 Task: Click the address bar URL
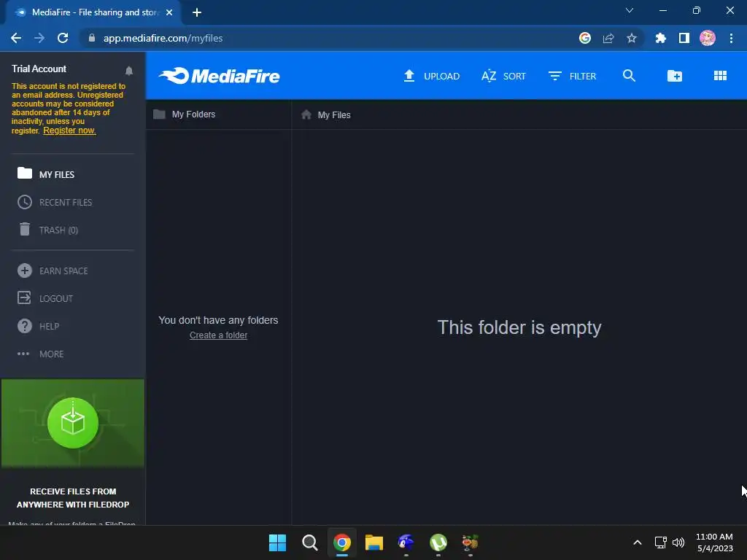tap(163, 38)
